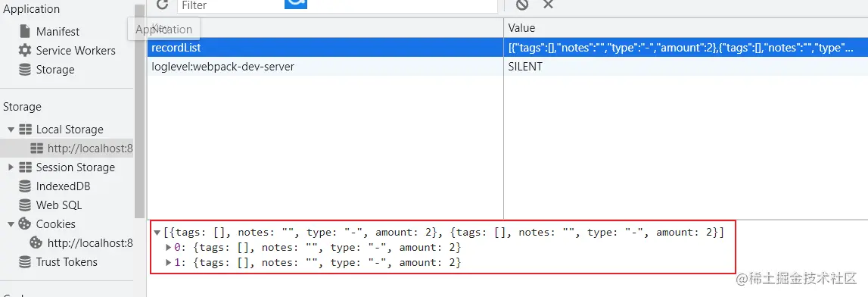868x297 pixels.
Task: Select http://localhost:8 under Cookies
Action: 90,242
